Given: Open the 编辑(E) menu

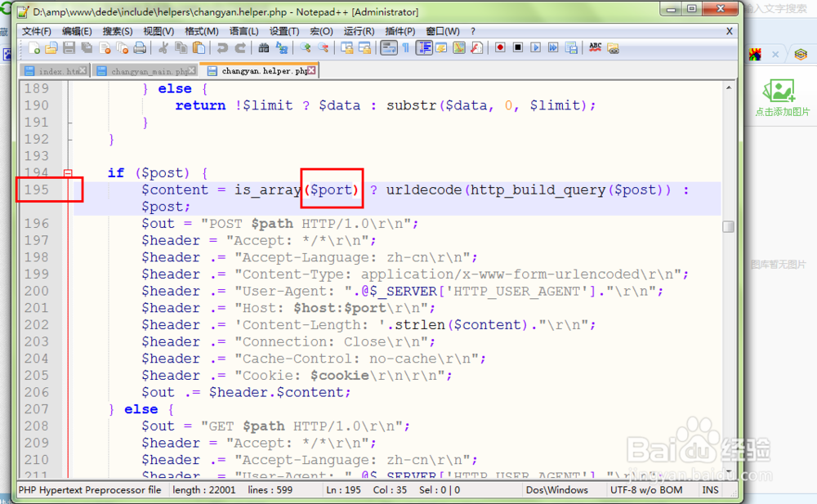Looking at the screenshot, I should click(x=77, y=31).
